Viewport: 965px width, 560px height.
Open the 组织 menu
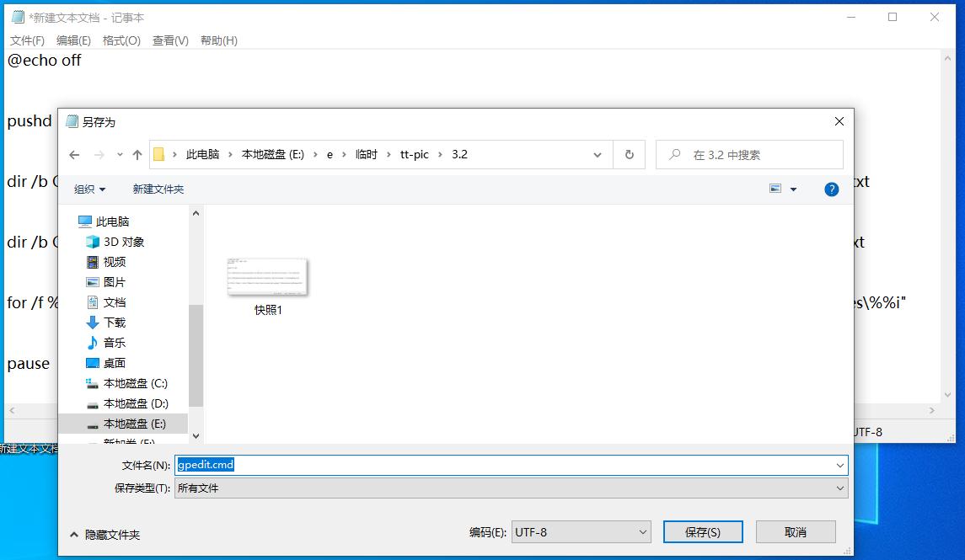[x=85, y=189]
